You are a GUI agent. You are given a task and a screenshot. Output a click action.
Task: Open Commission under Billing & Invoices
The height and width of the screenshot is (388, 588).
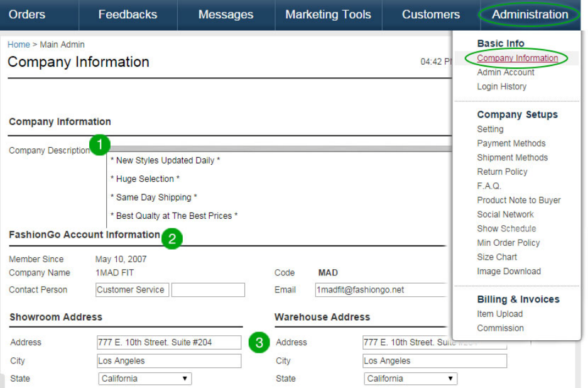[500, 328]
